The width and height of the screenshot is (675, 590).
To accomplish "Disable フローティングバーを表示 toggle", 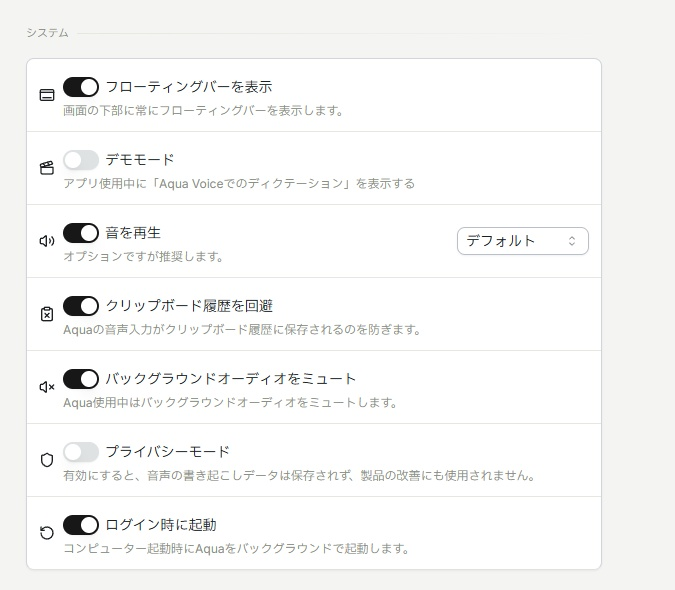I will tap(81, 87).
